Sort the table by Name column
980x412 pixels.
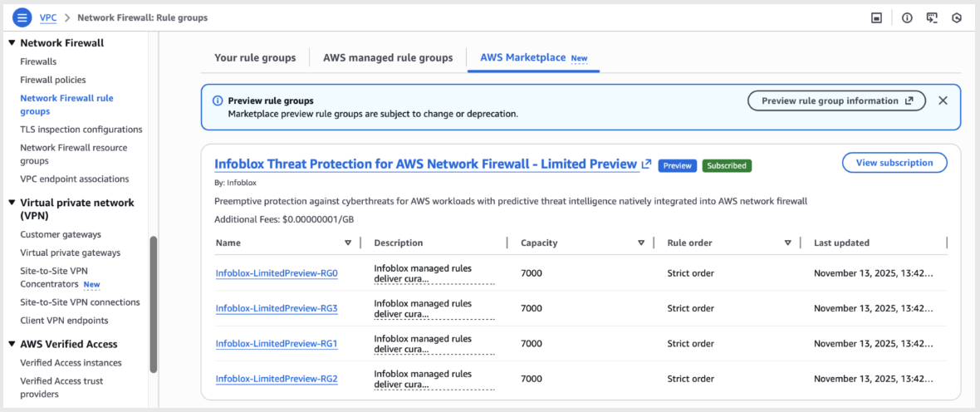click(x=348, y=243)
